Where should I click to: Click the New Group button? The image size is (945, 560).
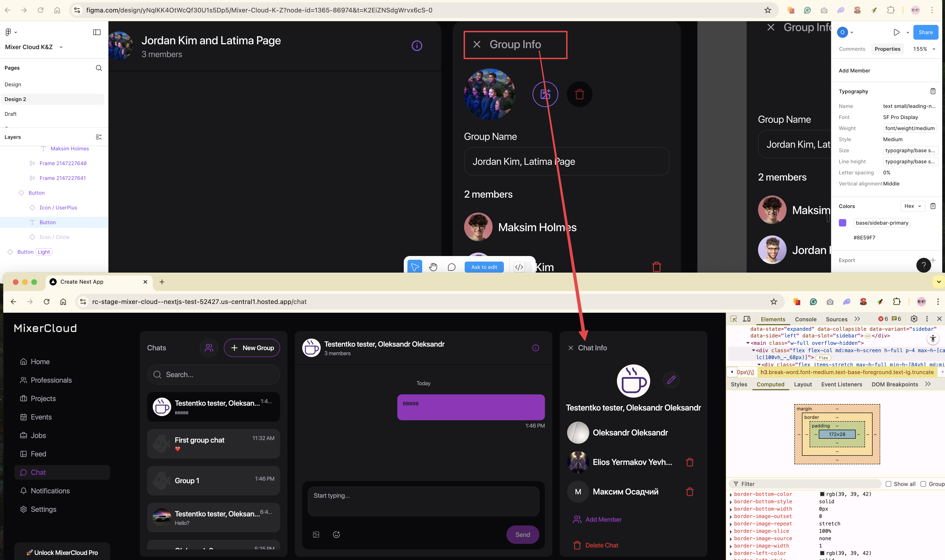[252, 348]
